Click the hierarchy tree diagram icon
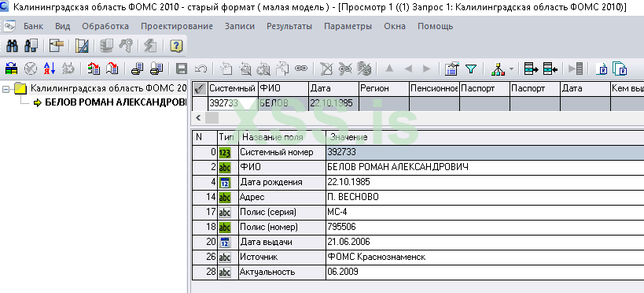 [x=498, y=69]
